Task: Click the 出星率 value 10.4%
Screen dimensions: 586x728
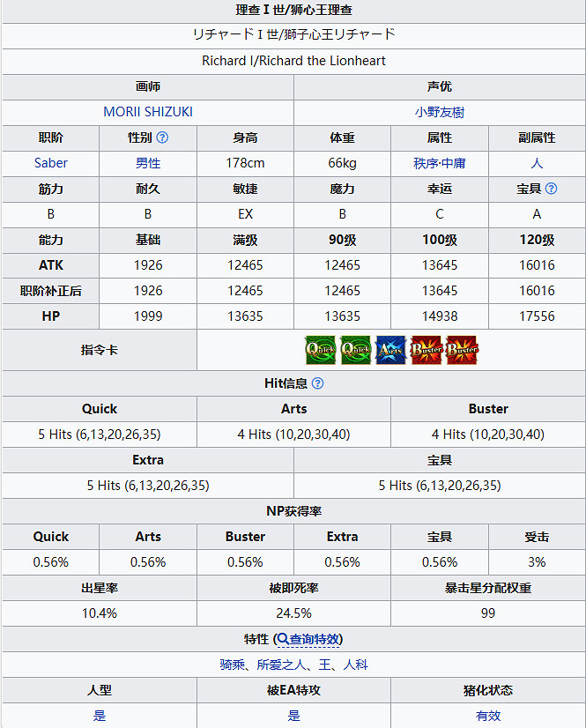Action: tap(100, 613)
